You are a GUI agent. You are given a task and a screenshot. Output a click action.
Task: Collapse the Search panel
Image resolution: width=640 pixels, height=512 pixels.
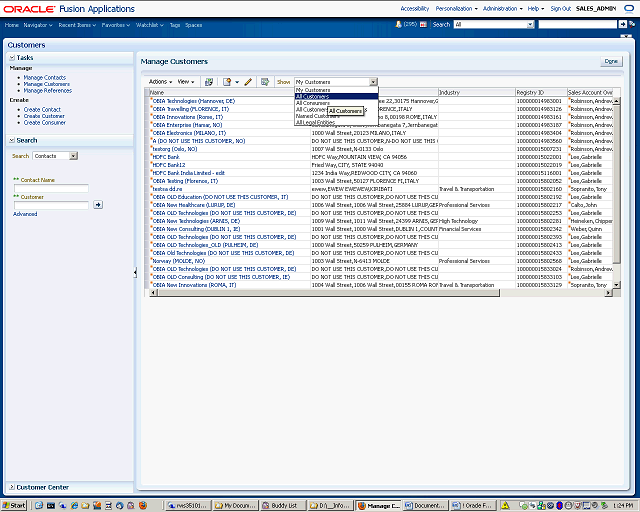point(12,140)
